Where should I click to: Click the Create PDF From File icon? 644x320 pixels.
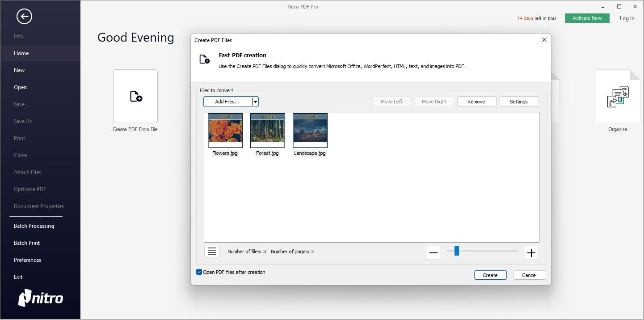point(135,96)
